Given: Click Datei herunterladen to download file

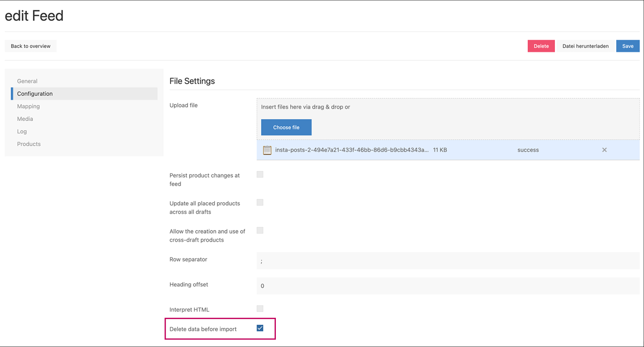Looking at the screenshot, I should 585,46.
